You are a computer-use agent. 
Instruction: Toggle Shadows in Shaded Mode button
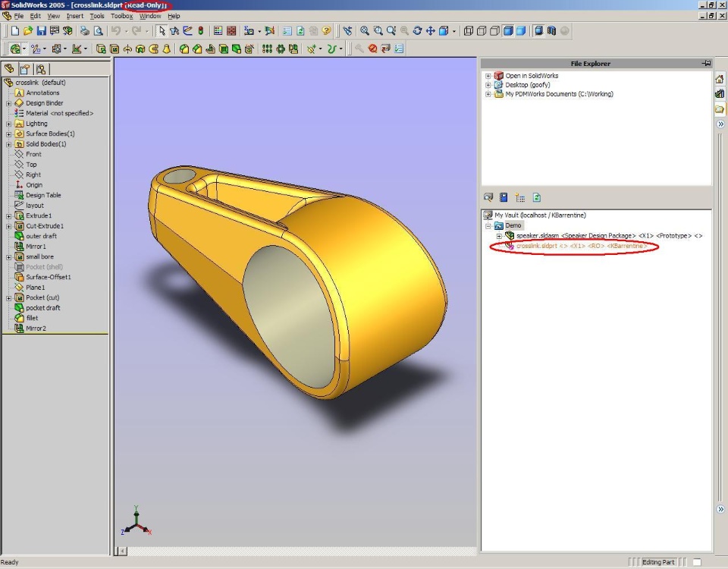click(538, 30)
